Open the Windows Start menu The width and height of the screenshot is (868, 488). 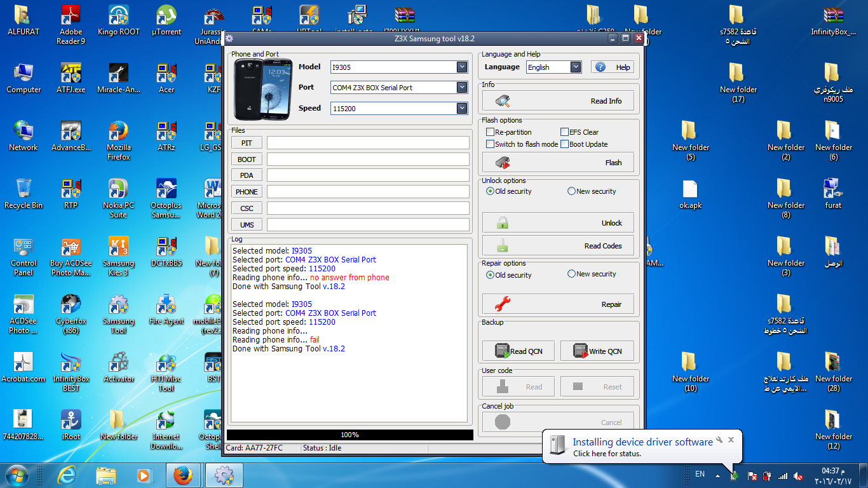coord(17,475)
